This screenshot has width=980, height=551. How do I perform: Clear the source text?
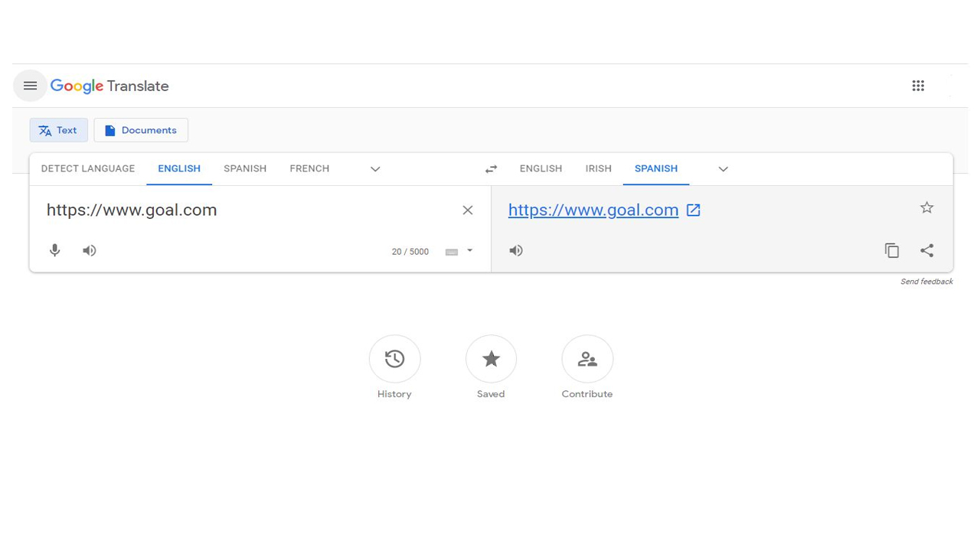pos(468,210)
